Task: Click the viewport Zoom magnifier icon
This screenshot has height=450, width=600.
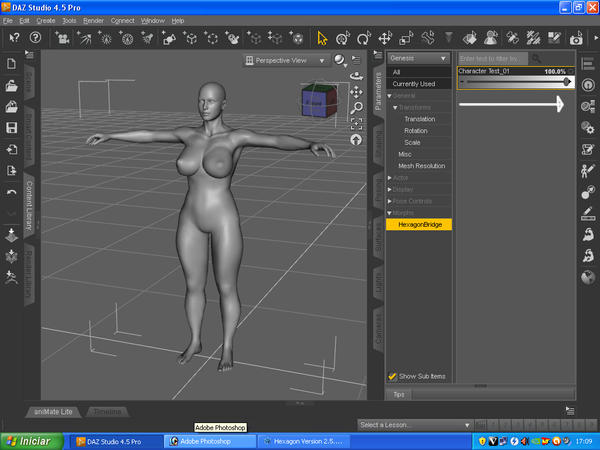Action: (356, 107)
